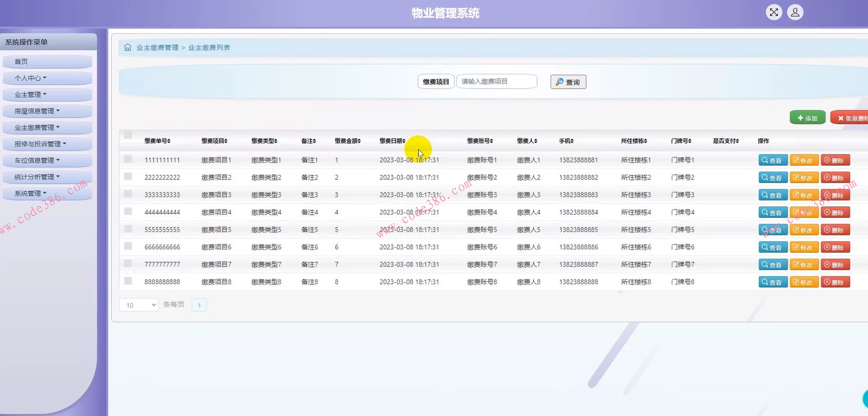Click the green 添加 add button
Image resolution: width=868 pixels, height=416 pixels.
(x=808, y=118)
